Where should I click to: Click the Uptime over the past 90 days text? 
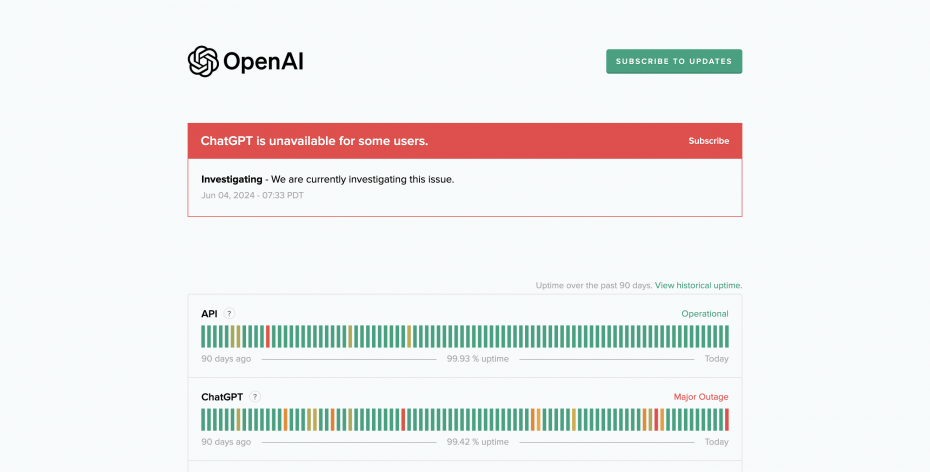[x=594, y=285]
